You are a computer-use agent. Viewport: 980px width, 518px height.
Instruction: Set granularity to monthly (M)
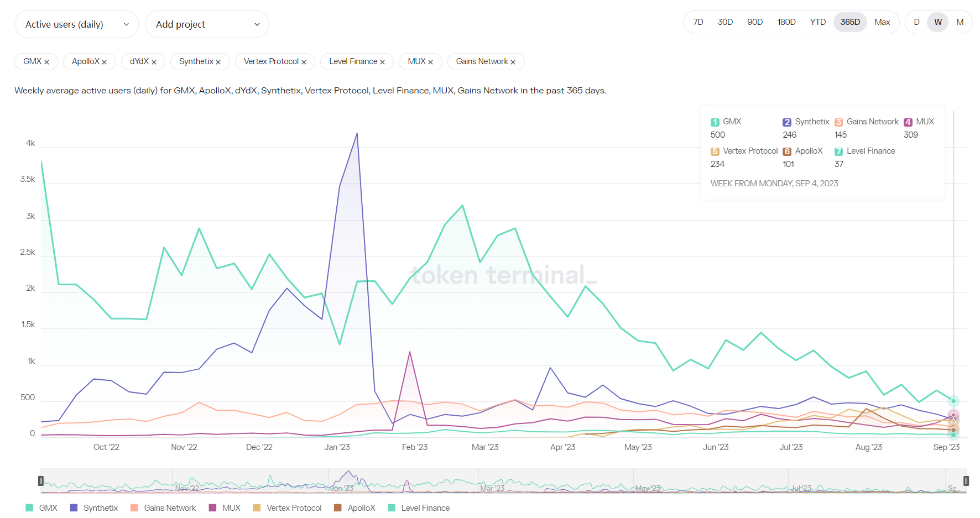pyautogui.click(x=960, y=22)
